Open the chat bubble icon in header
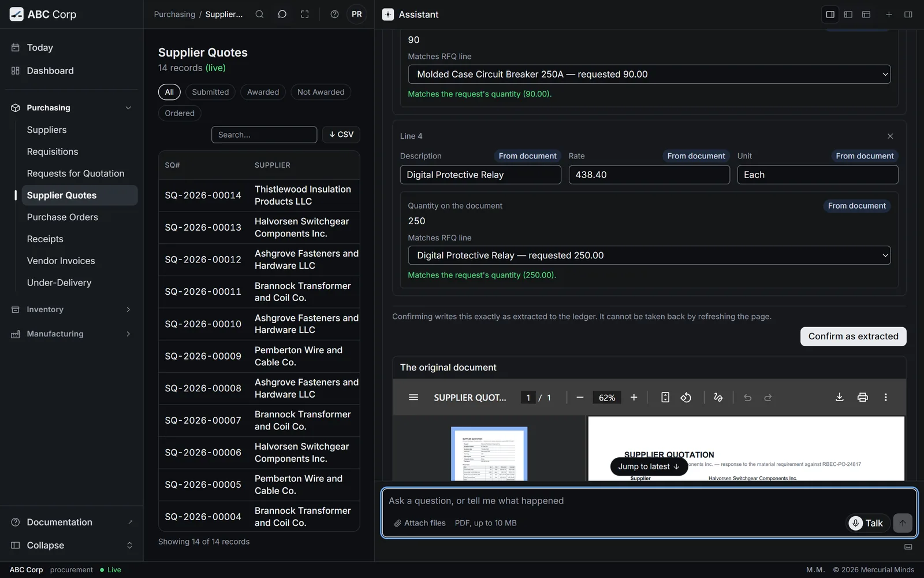924x578 pixels. point(282,14)
